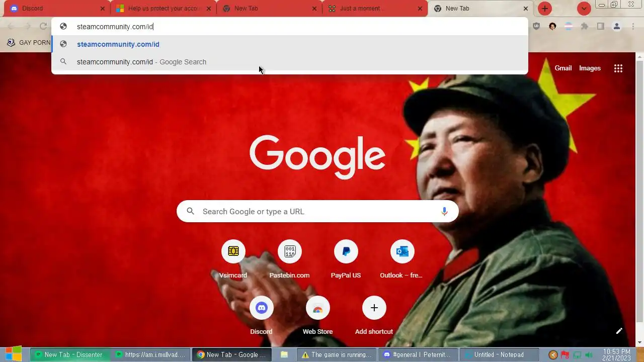Open the Google Images link
Viewport: 644px width, 362px height.
pos(590,68)
